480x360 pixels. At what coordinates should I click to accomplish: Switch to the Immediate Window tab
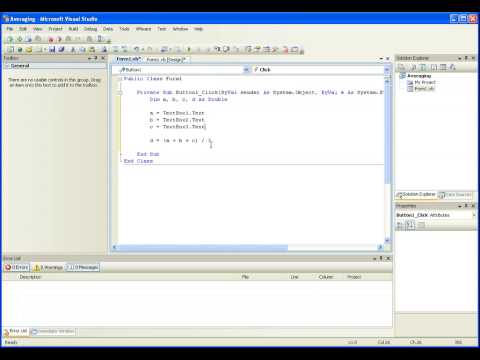tap(53, 331)
